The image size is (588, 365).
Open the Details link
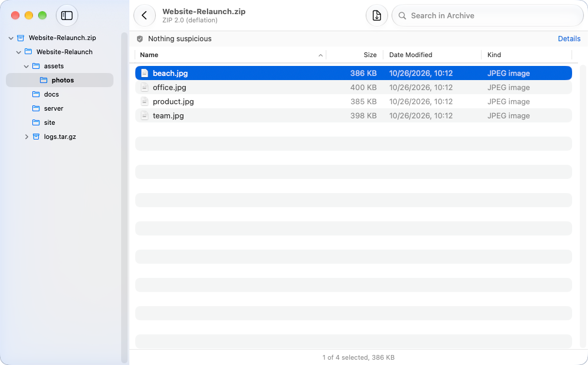pos(569,39)
